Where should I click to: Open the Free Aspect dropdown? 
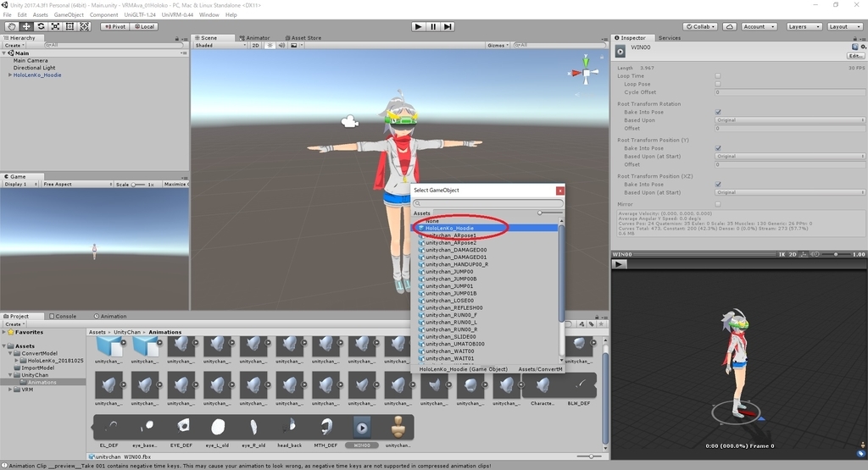77,184
